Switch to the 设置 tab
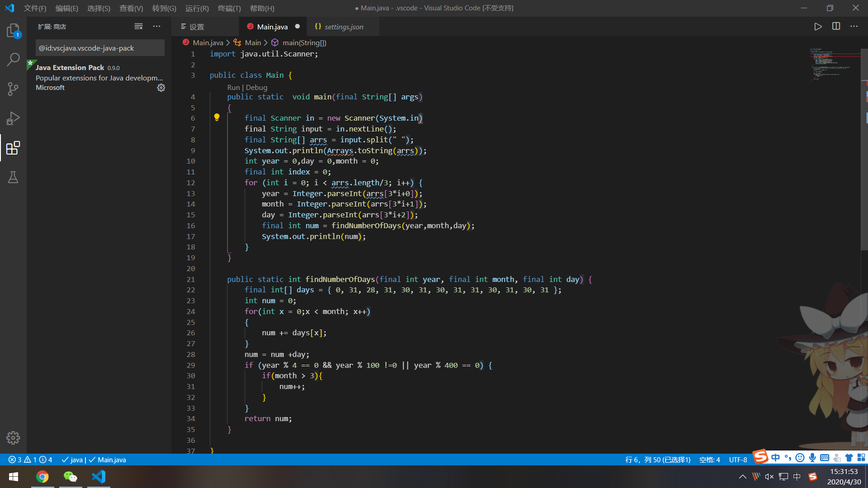The image size is (868, 488). point(204,27)
